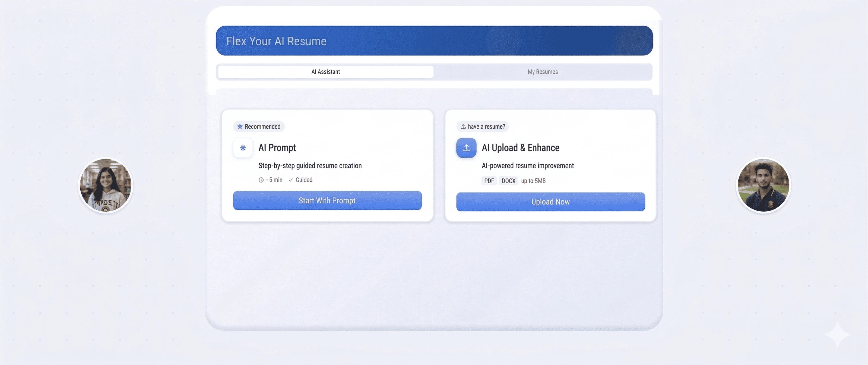Click the AI Upload & Enhance heading
The image size is (868, 365).
click(x=520, y=148)
